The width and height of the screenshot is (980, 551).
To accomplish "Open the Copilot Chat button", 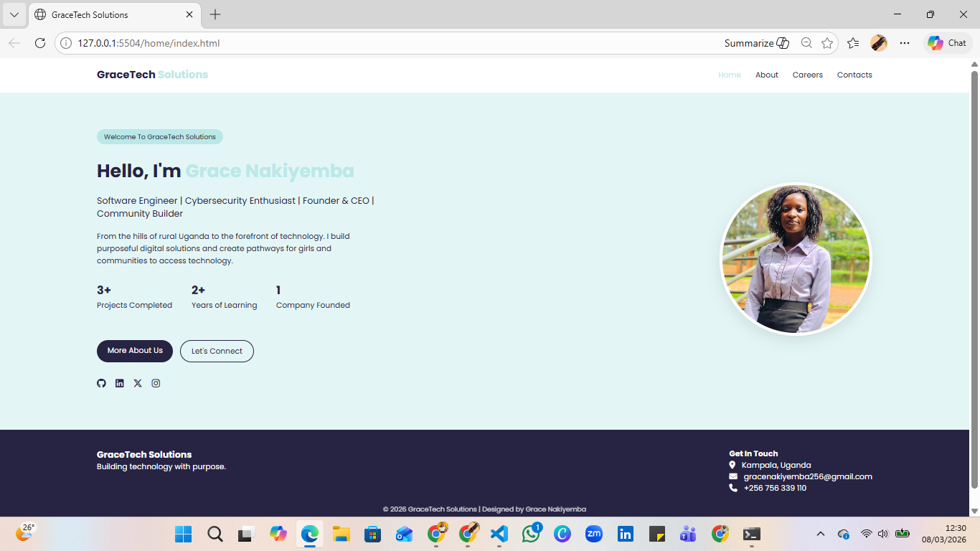I will point(947,43).
